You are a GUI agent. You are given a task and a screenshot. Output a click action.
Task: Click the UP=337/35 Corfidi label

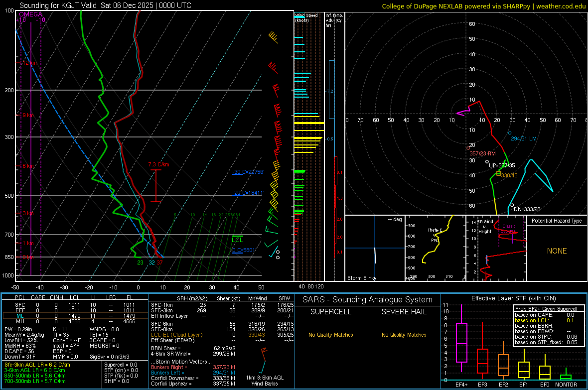tap(502, 165)
